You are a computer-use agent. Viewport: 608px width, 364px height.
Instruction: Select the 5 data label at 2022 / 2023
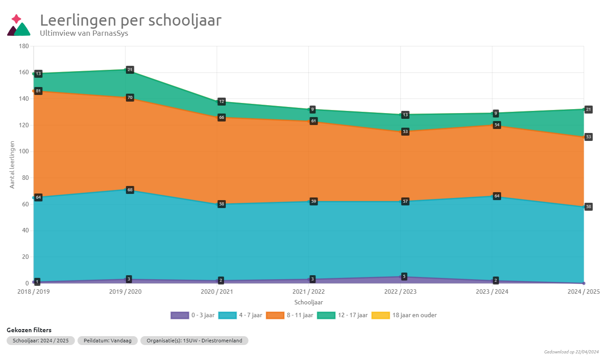point(404,277)
